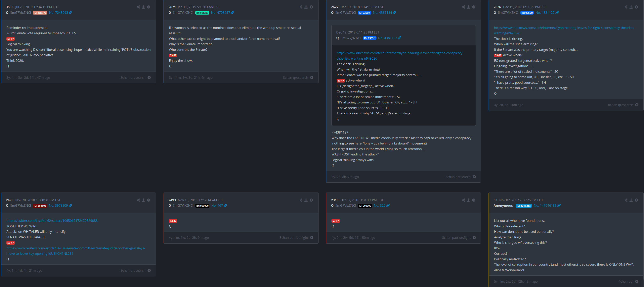The width and height of the screenshot is (644, 287).
Task: Open post 2493 with arrow icon
Action: pyautogui.click(x=311, y=200)
